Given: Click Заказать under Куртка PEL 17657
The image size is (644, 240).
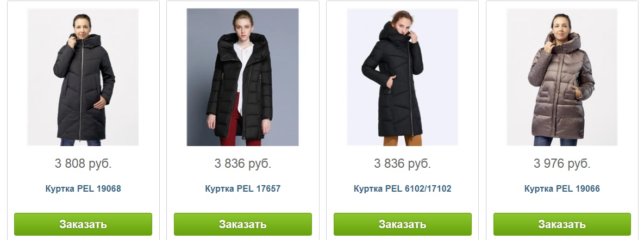Looking at the screenshot, I should tap(243, 224).
